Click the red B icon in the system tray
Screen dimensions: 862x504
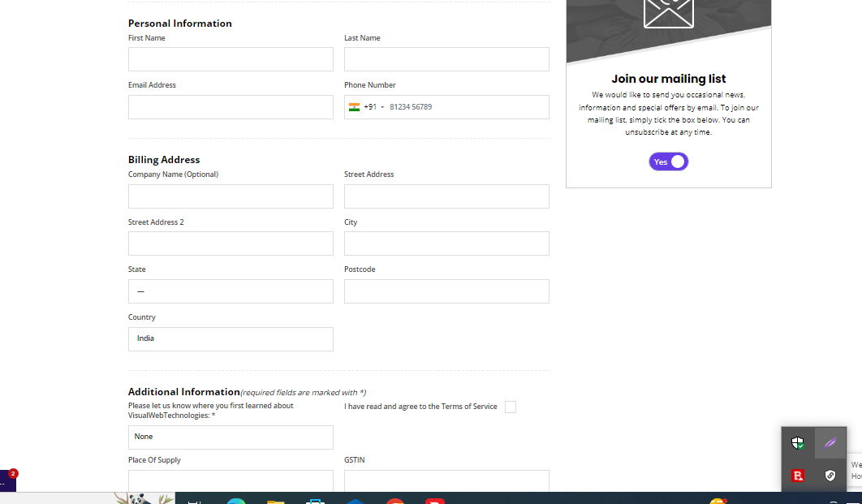tap(798, 475)
